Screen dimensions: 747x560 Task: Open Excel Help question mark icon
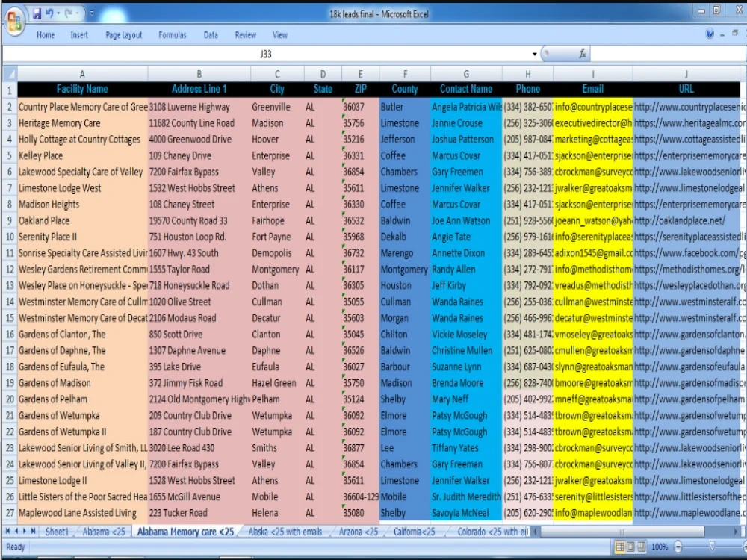(x=710, y=34)
